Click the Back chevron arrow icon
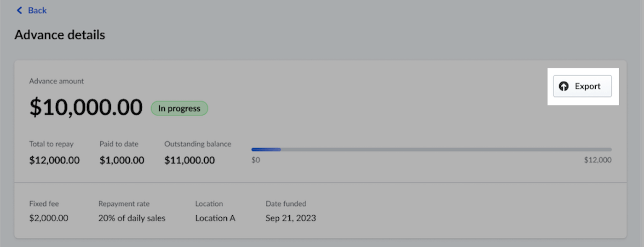 [19, 10]
